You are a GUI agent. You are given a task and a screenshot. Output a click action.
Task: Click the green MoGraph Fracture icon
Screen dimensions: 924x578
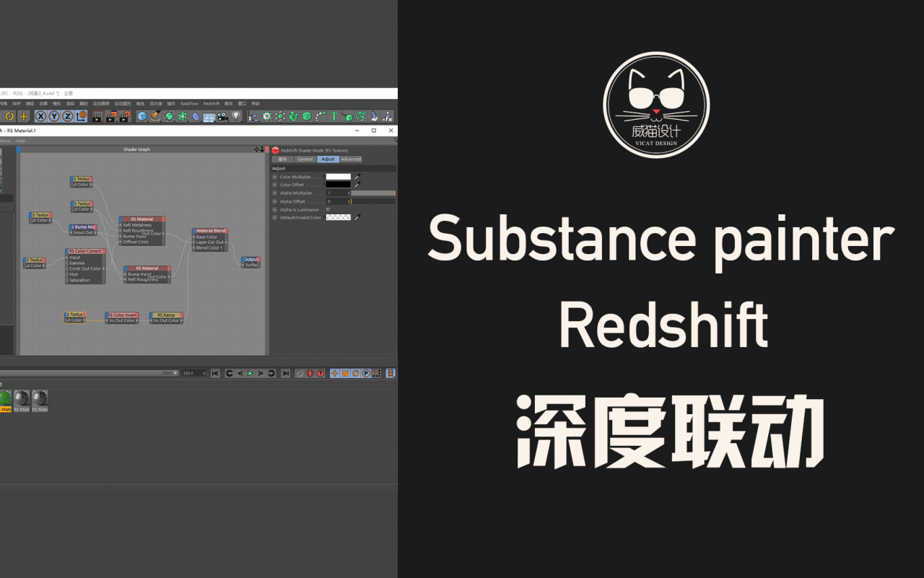(293, 116)
